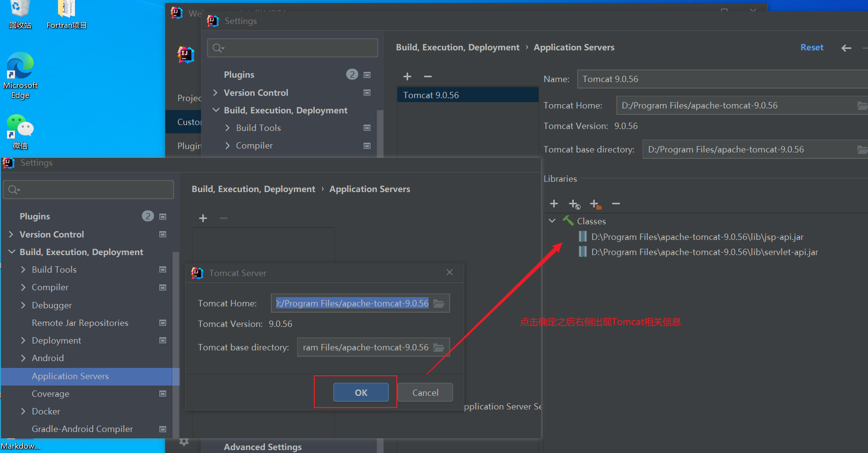Click Application Servers breadcrumb in back Settings
Viewport: 868px width, 453px height.
click(574, 47)
